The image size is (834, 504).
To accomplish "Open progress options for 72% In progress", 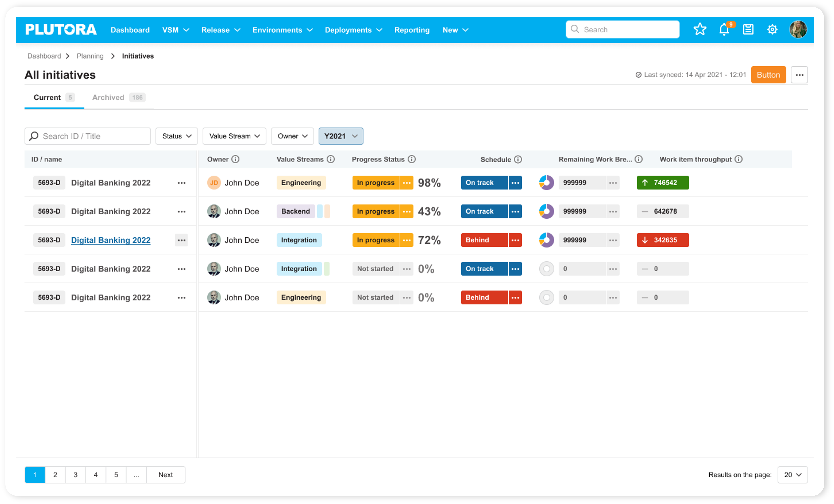I will (407, 240).
